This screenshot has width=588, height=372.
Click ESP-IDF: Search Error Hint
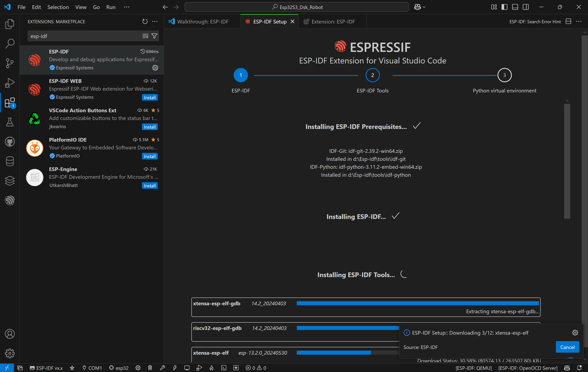[535, 21]
